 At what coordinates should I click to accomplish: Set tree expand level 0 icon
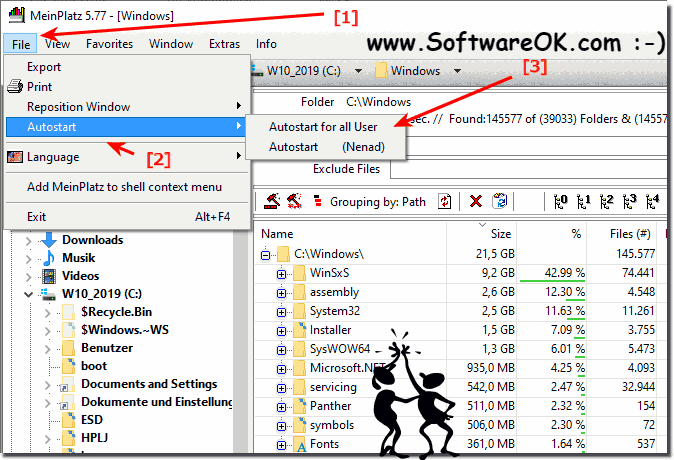click(x=561, y=201)
